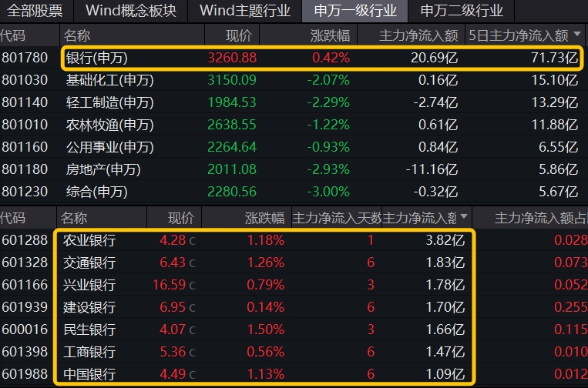Click code 801780
The height and width of the screenshot is (388, 588).
tap(25, 58)
